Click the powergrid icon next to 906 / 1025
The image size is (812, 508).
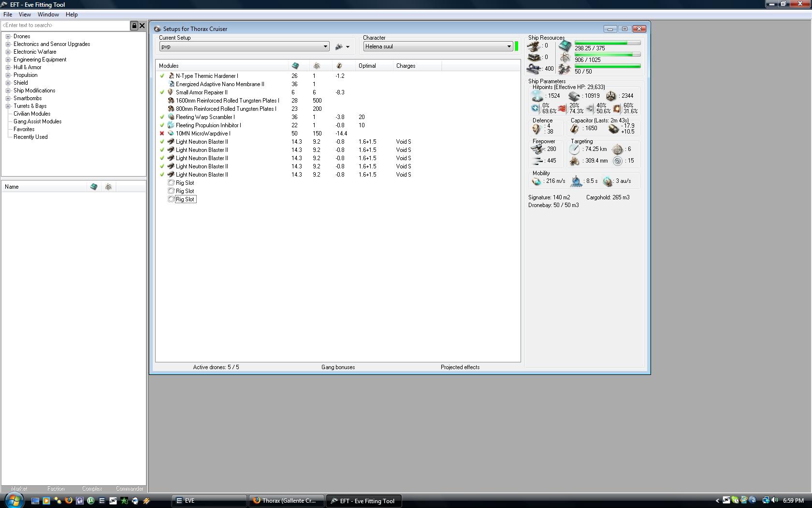pyautogui.click(x=565, y=58)
